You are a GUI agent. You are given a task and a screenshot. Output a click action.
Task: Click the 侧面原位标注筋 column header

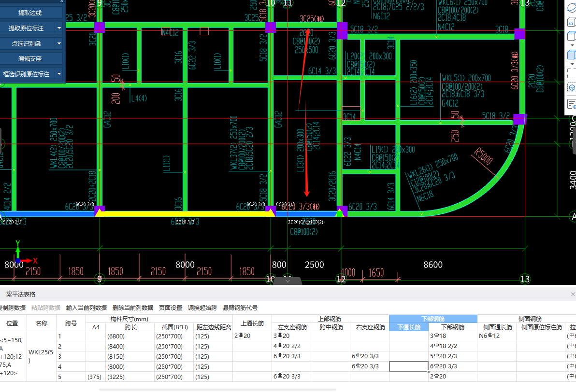(x=541, y=327)
